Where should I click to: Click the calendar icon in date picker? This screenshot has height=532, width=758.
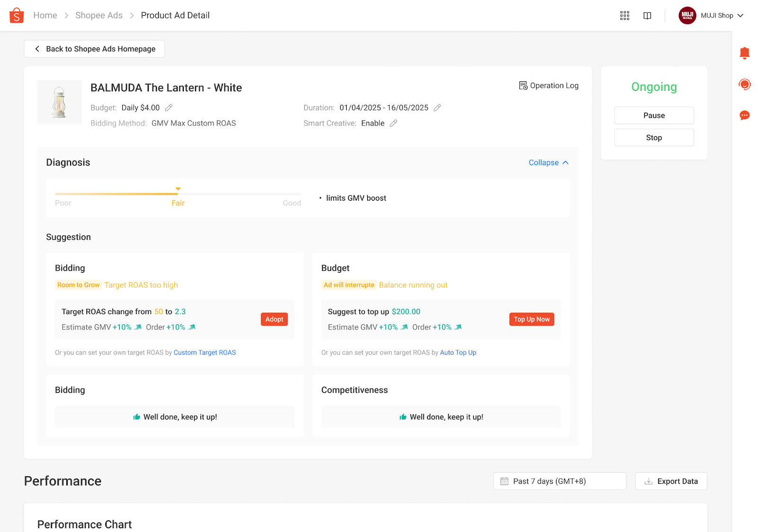coord(505,481)
